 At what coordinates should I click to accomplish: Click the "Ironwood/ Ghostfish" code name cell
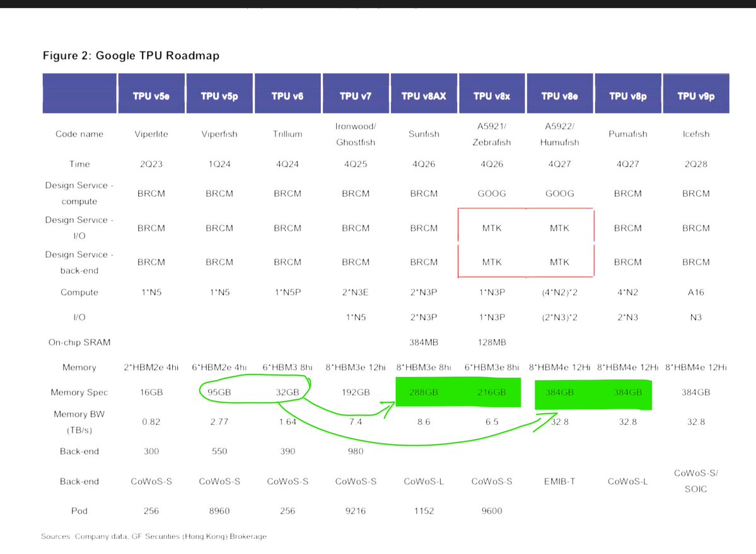[x=356, y=134]
